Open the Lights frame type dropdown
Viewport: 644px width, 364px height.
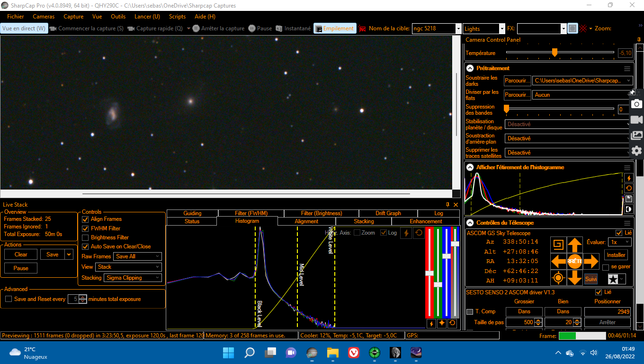coord(501,28)
